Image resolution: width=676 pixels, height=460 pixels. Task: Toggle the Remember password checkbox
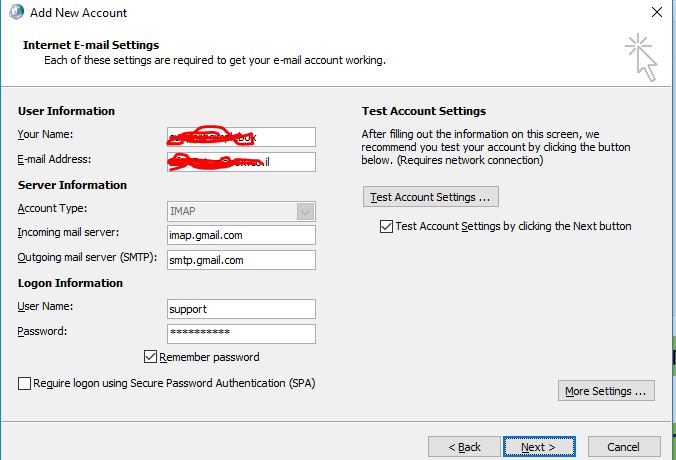151,357
